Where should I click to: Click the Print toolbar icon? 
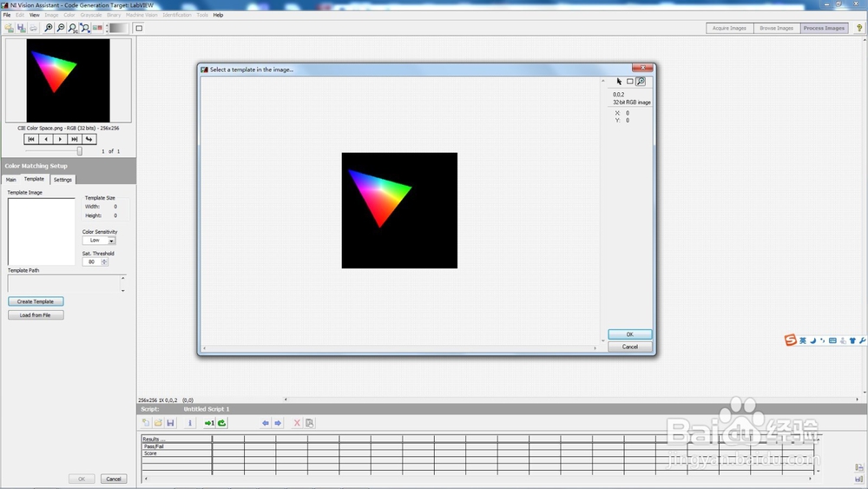(x=33, y=28)
